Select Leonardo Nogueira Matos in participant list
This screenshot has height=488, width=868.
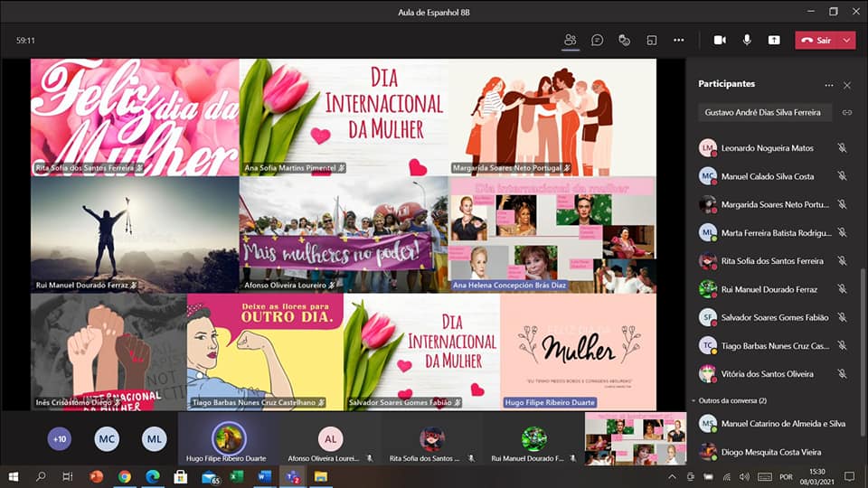point(767,148)
